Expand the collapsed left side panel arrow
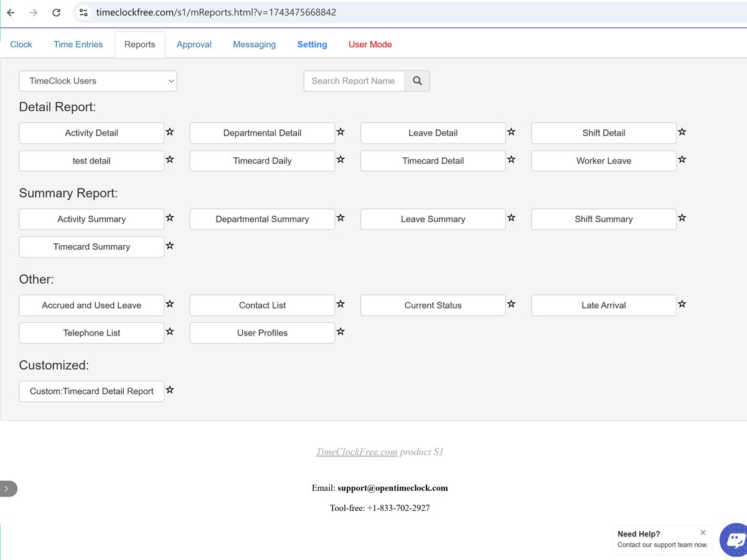This screenshot has width=747, height=560. pos(7,488)
